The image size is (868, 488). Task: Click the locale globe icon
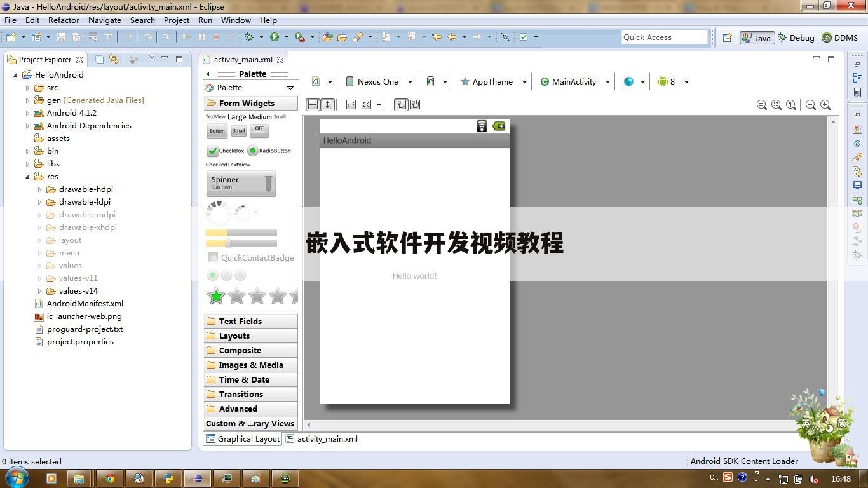coord(628,81)
